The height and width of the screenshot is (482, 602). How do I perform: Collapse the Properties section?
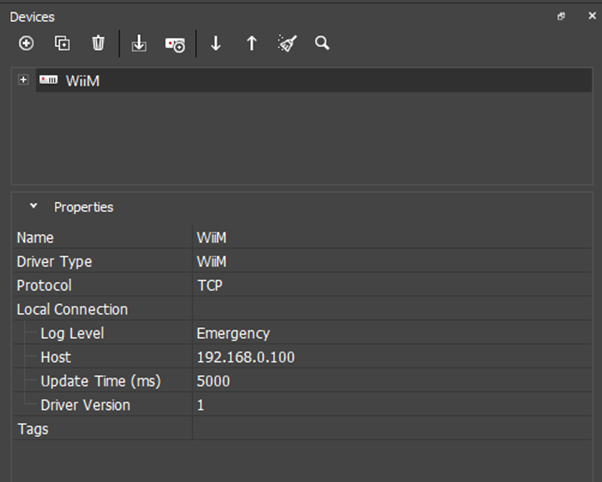(x=33, y=206)
